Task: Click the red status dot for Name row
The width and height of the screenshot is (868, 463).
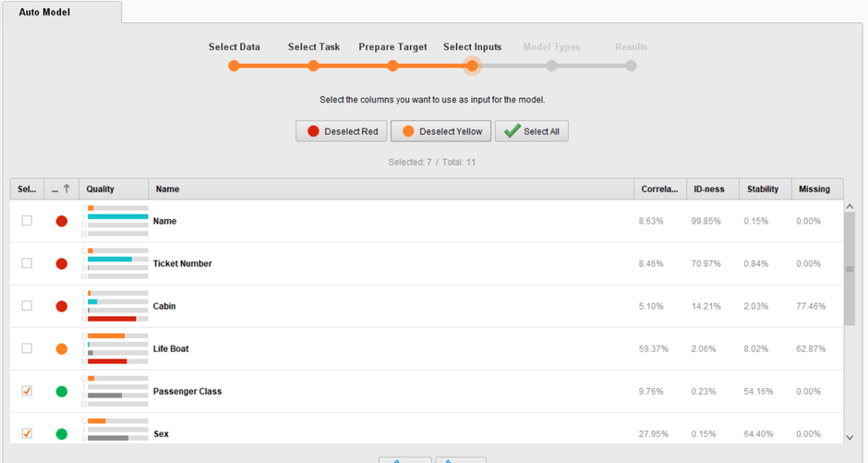Action: [62, 222]
